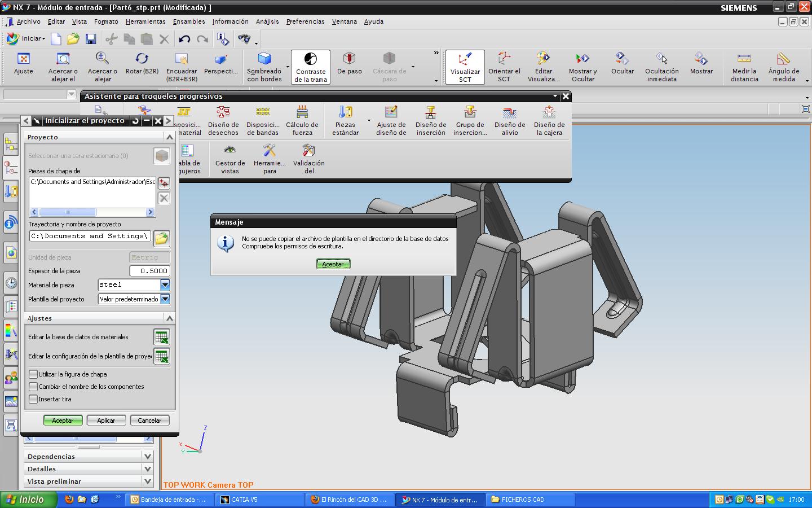Viewport: 812px width, 508px height.
Task: Collapse the Proyecto section
Action: tap(169, 137)
